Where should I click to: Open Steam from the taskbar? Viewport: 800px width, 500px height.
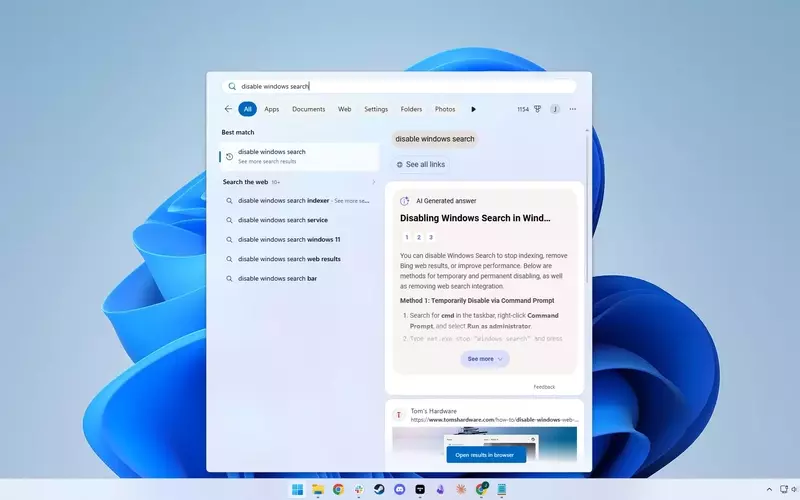(379, 489)
